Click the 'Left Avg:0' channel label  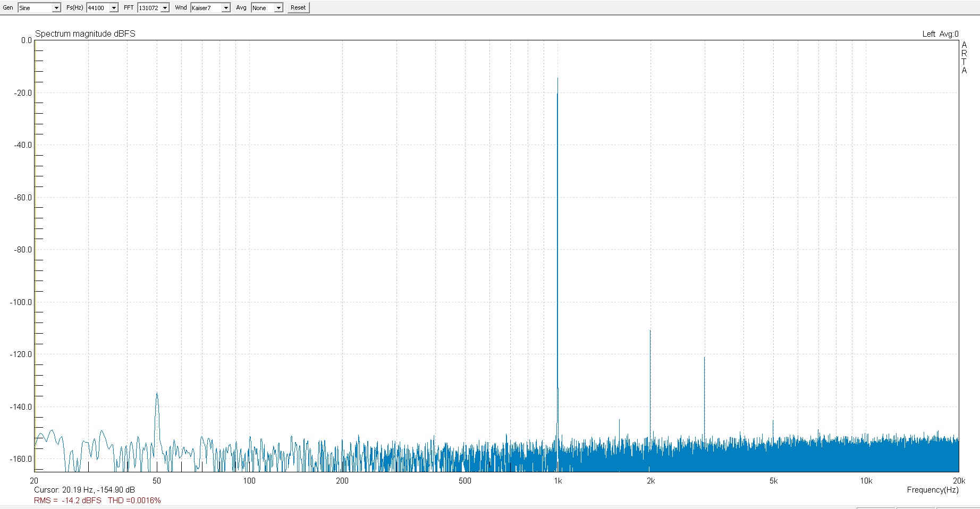click(940, 34)
